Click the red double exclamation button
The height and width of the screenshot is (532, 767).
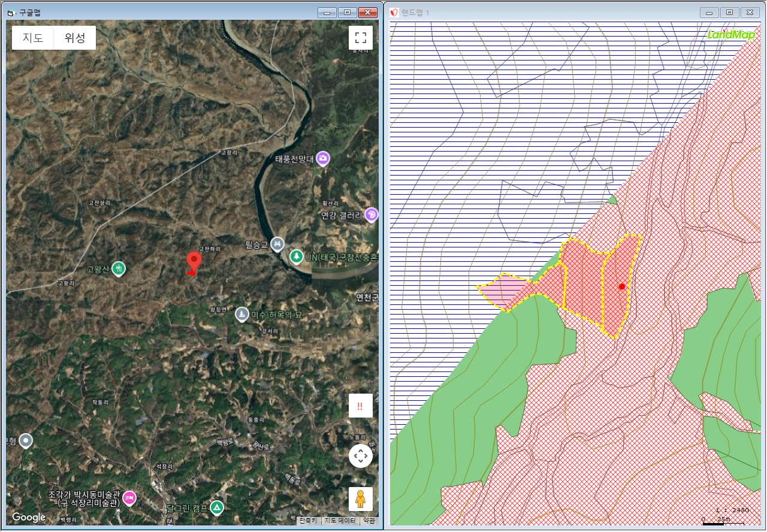[x=360, y=406]
